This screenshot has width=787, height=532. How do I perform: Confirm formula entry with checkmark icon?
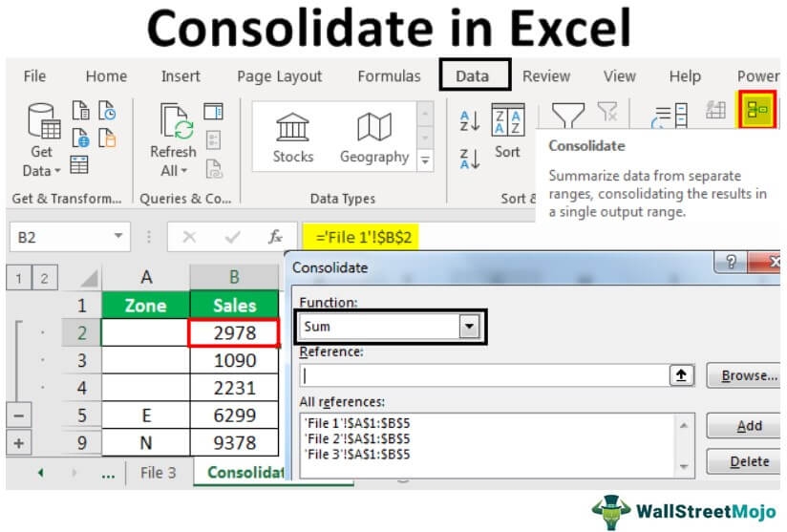(232, 236)
